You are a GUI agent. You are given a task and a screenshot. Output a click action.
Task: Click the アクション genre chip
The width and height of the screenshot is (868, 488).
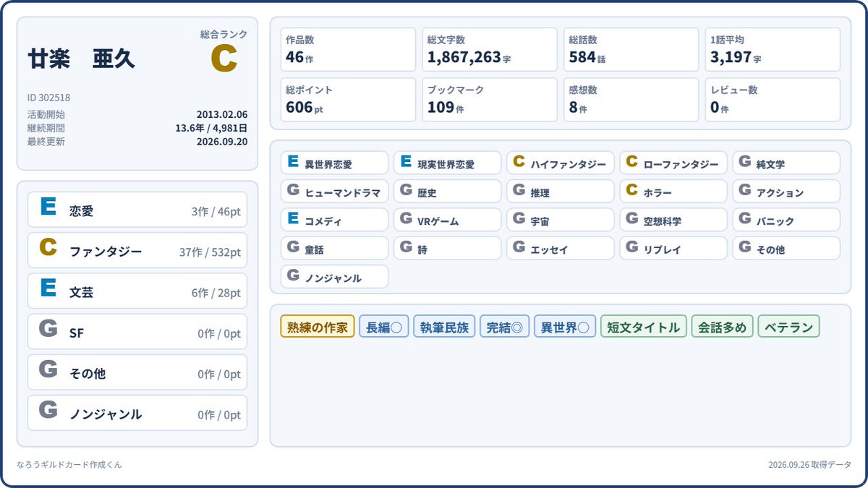(786, 192)
